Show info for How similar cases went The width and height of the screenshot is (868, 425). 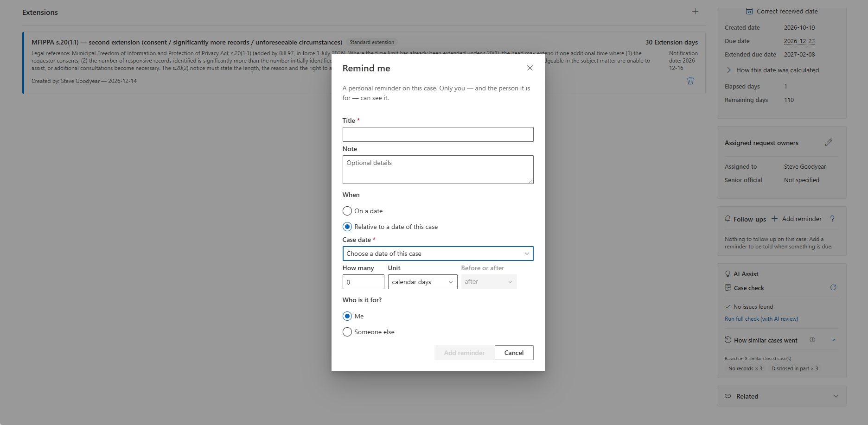click(x=812, y=340)
